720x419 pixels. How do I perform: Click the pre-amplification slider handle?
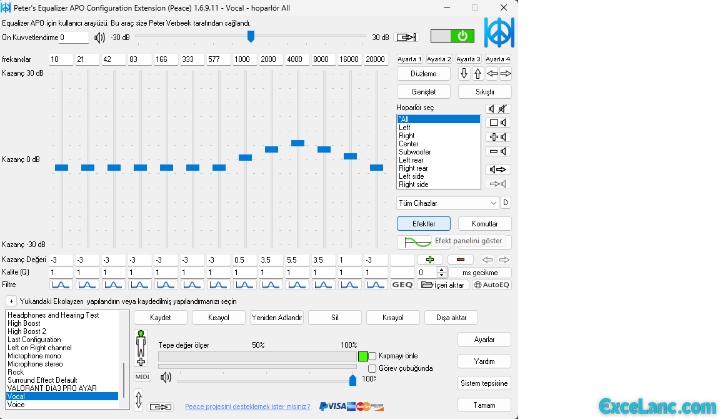click(x=251, y=36)
